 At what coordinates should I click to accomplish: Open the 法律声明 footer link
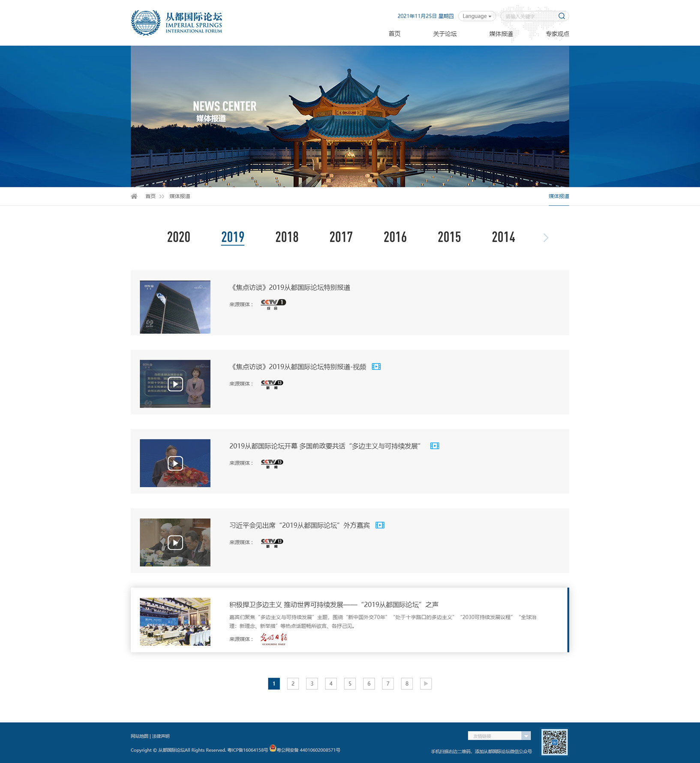[161, 736]
